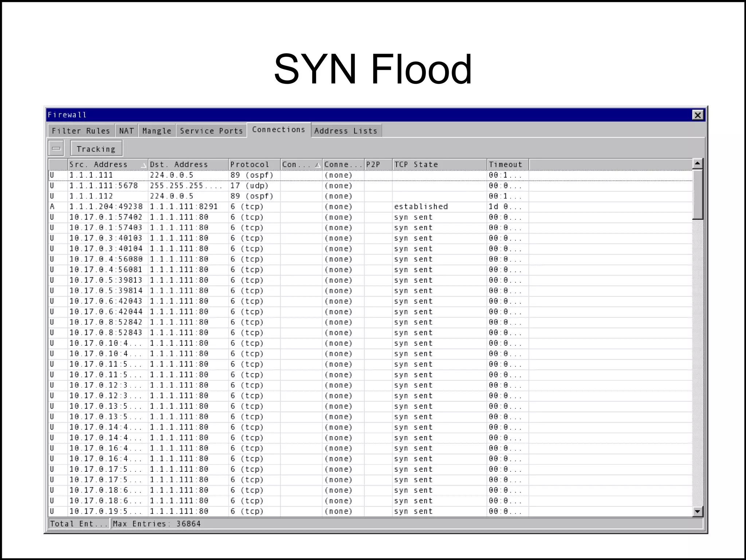Select the Connections tab
Image resolution: width=746 pixels, height=560 pixels.
pos(279,130)
